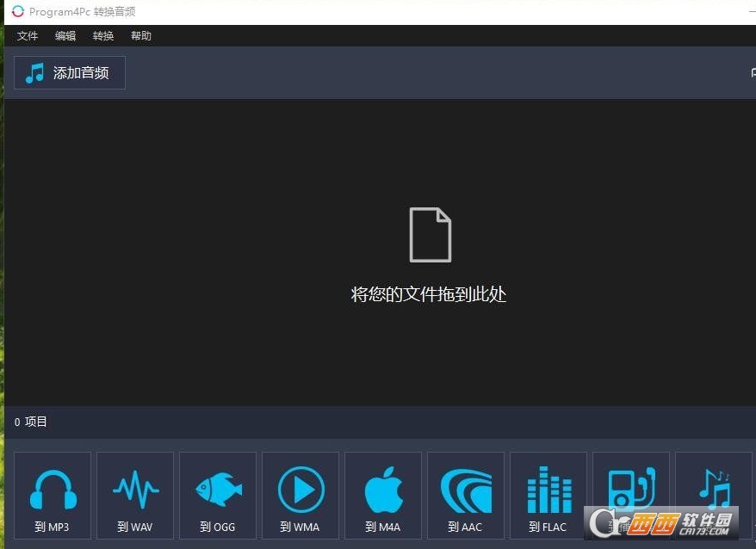
Task: Click the 添加音频 button
Action: coord(70,73)
